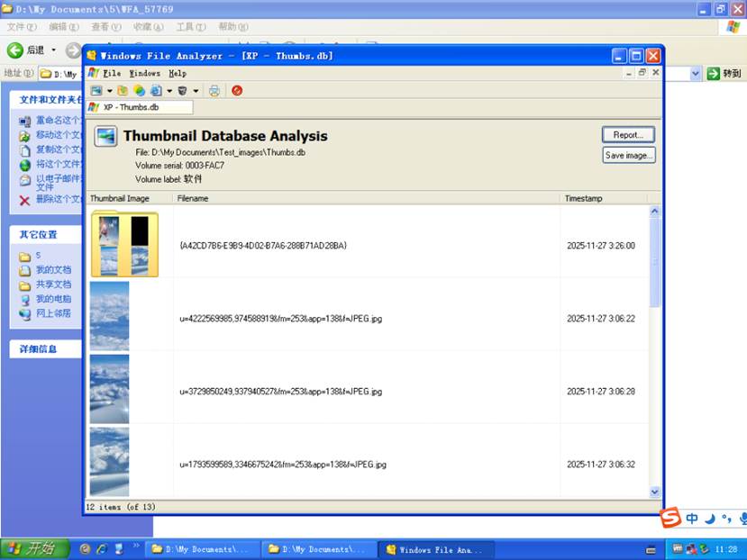Click the rename file icon in Explorer task pane
747x560 pixels.
point(24,122)
